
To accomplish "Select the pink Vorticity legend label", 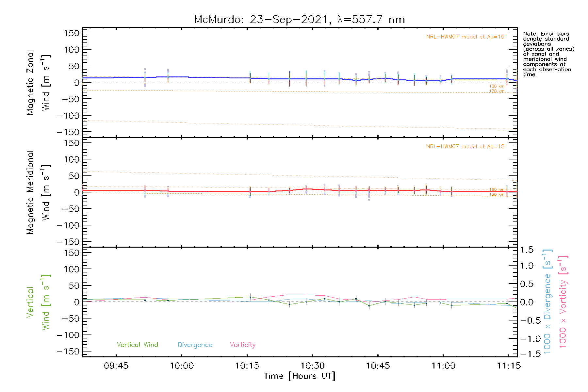I will pyautogui.click(x=242, y=345).
